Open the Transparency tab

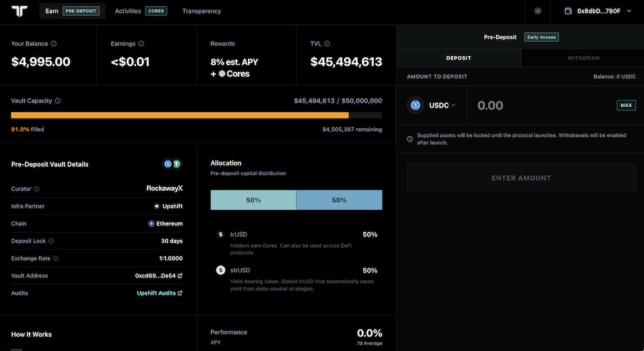tap(202, 11)
